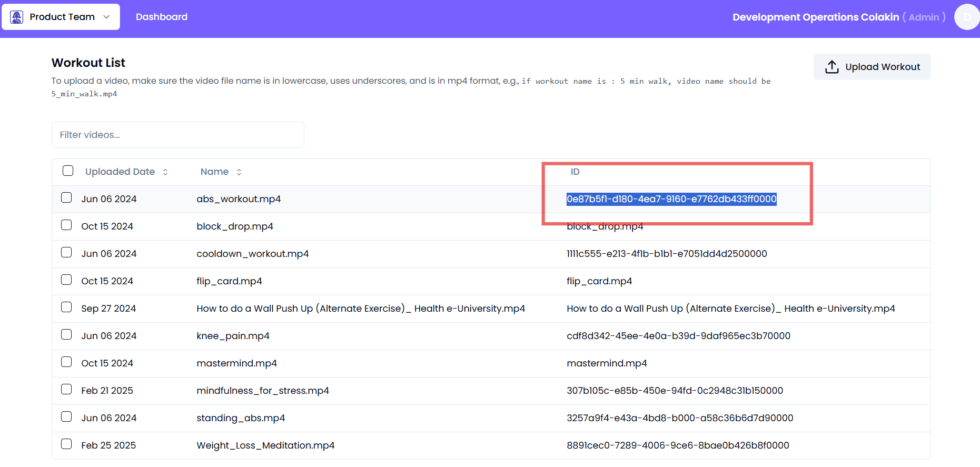Screen dimensions: 980x467
Task: Expand the Product Team dropdown chevron
Action: pos(107,17)
